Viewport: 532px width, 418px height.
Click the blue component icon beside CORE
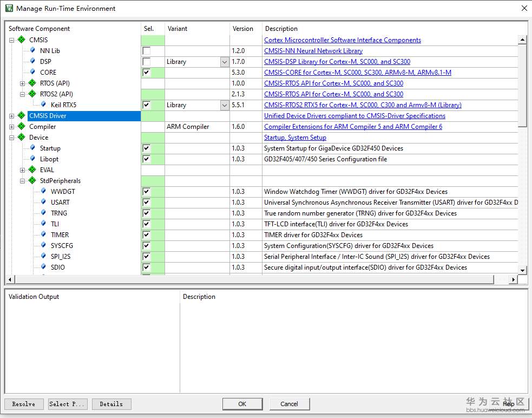[x=32, y=72]
